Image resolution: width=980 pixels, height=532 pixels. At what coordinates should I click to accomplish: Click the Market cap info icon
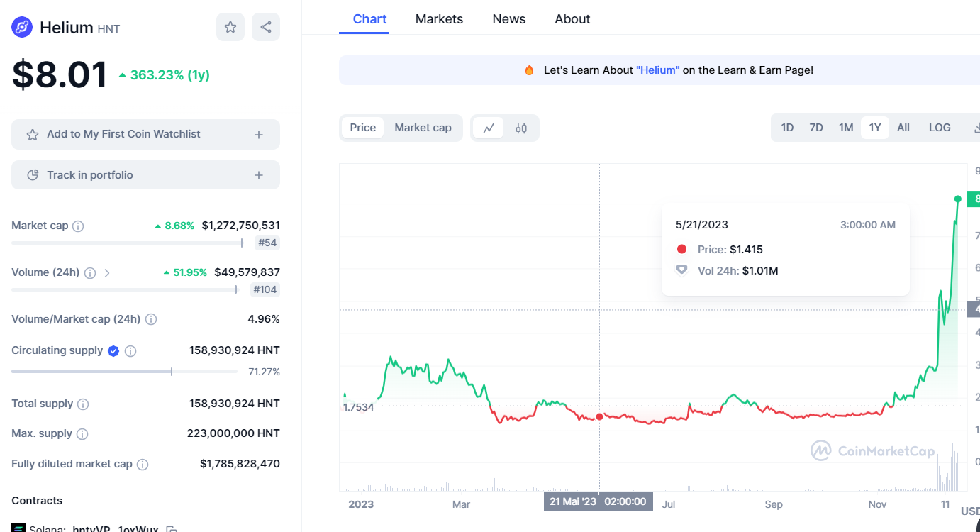point(78,226)
